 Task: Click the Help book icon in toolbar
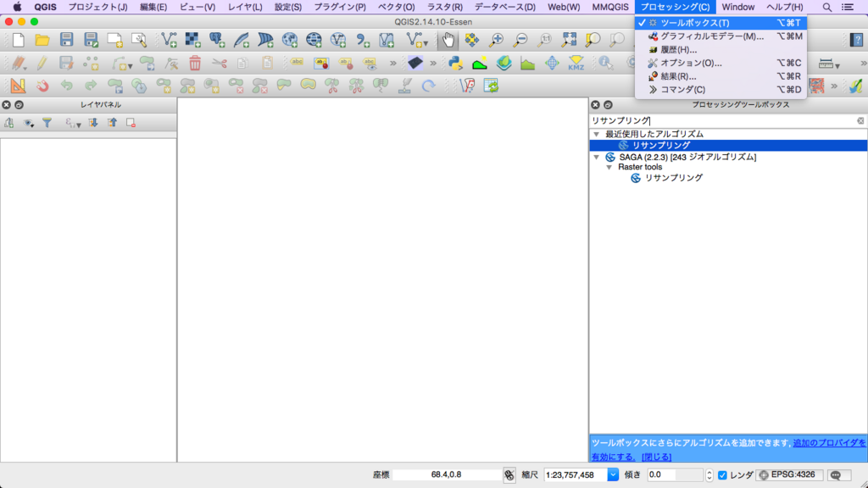tap(856, 40)
